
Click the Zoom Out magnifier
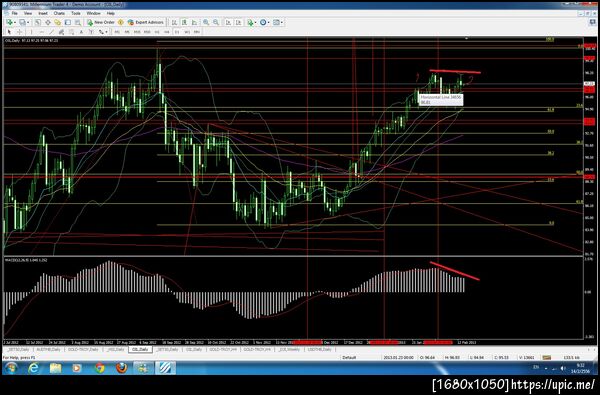216,22
